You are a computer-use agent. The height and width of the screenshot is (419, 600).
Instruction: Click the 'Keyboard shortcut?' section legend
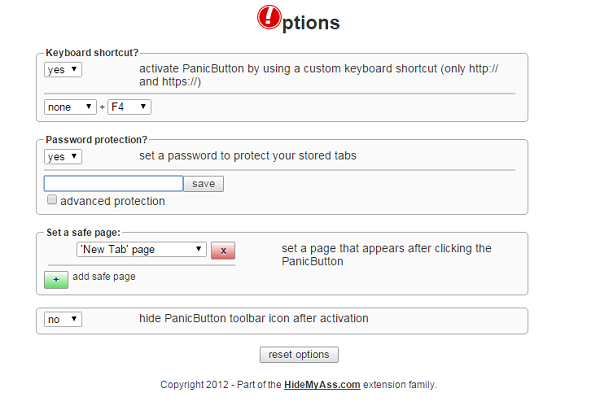(92, 52)
